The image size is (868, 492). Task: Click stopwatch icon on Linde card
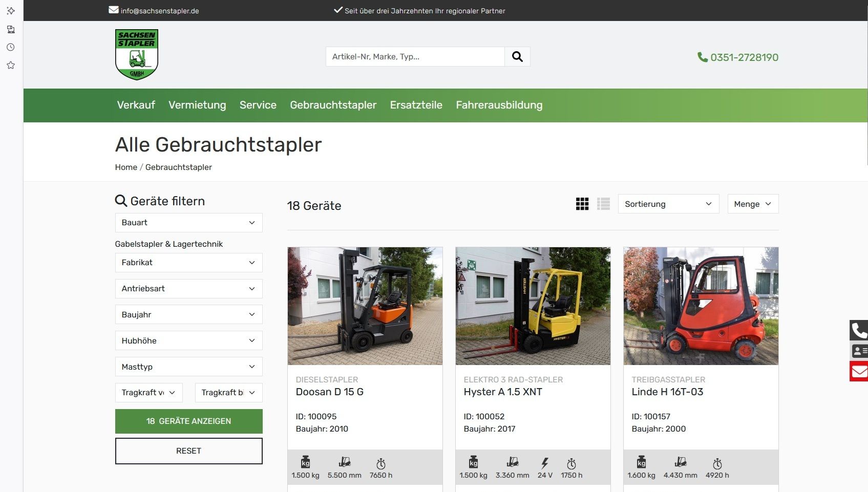pos(717,464)
